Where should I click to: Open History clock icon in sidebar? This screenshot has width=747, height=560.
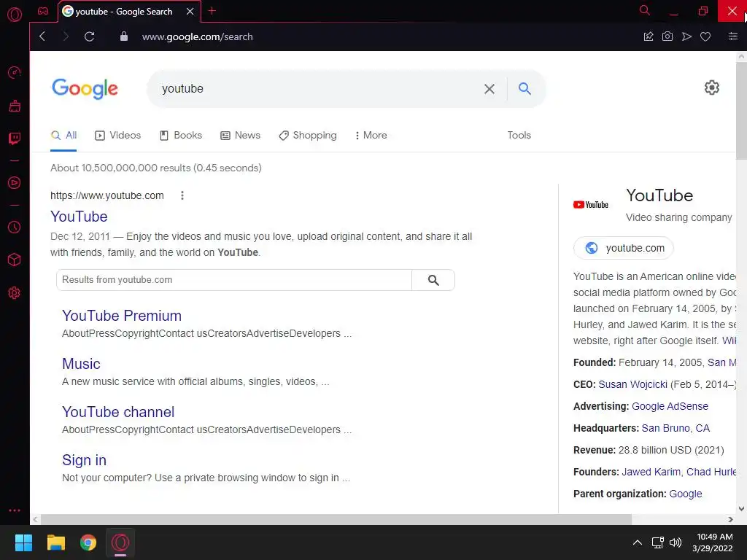click(15, 227)
